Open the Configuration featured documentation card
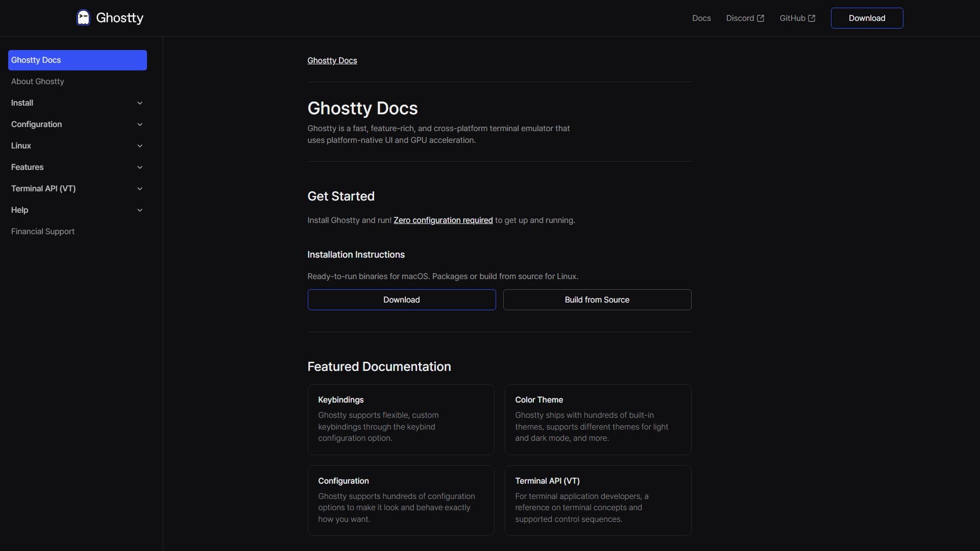Screen dimensions: 980x551 tap(401, 500)
